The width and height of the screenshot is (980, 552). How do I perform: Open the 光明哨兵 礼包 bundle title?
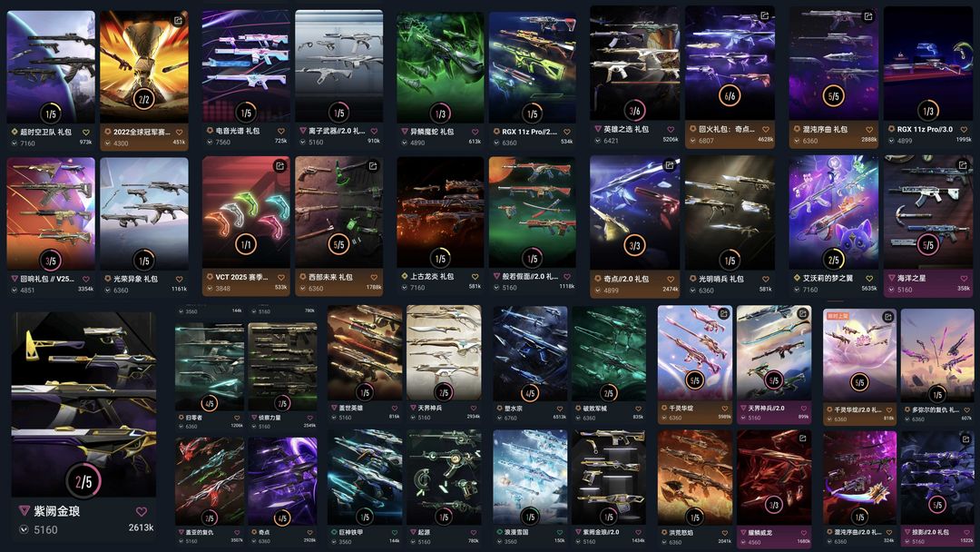pos(720,279)
